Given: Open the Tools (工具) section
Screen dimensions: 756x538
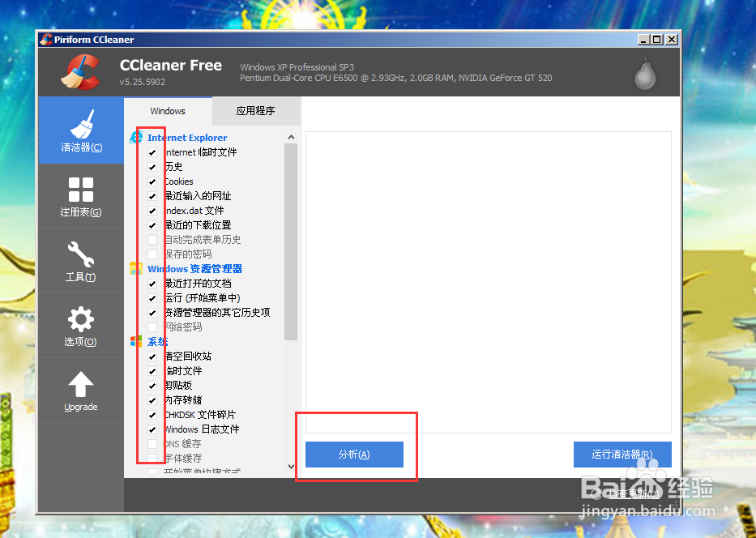Looking at the screenshot, I should [x=81, y=261].
